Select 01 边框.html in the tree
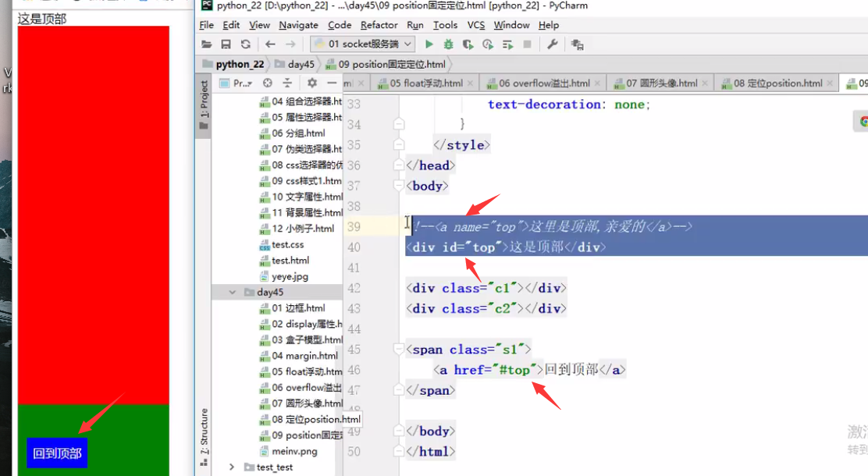Image resolution: width=868 pixels, height=476 pixels. 293,308
